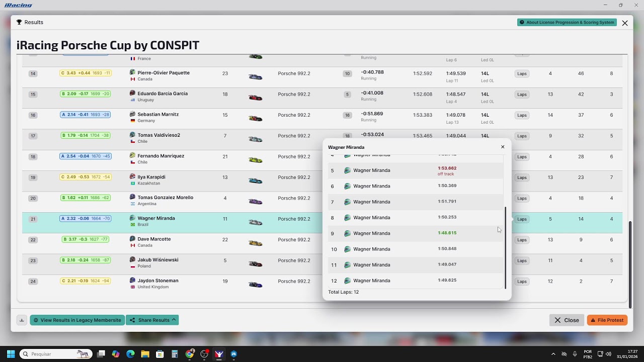Click the red car thumbnail for Eduardo Barcia Garcia
644x362 pixels.
[x=256, y=98]
